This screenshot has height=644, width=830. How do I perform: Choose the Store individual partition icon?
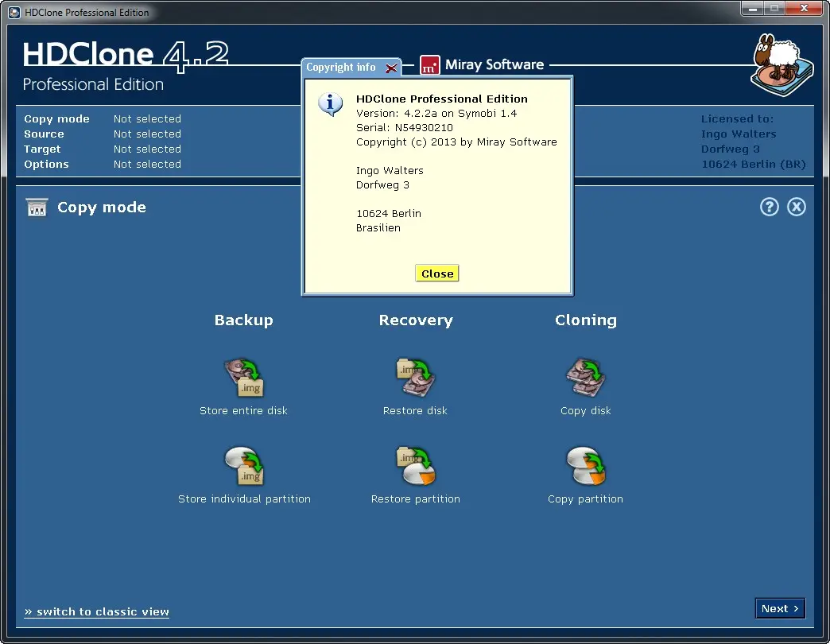coord(244,466)
